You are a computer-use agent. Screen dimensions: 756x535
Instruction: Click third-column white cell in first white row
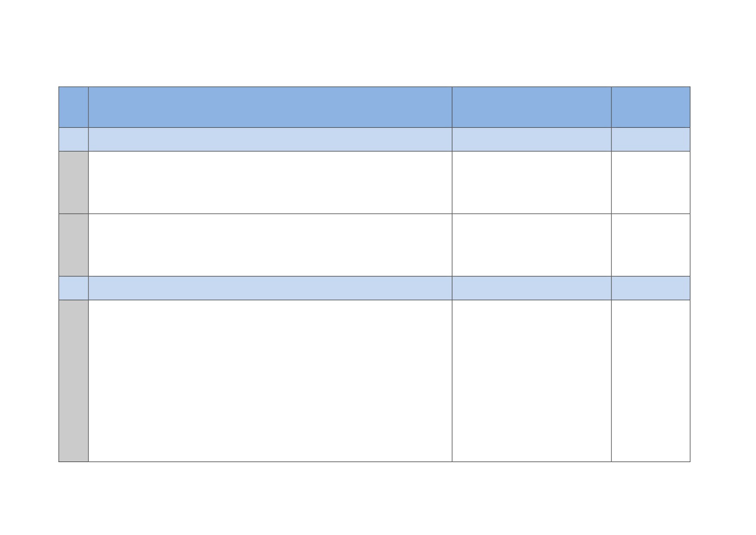532,183
